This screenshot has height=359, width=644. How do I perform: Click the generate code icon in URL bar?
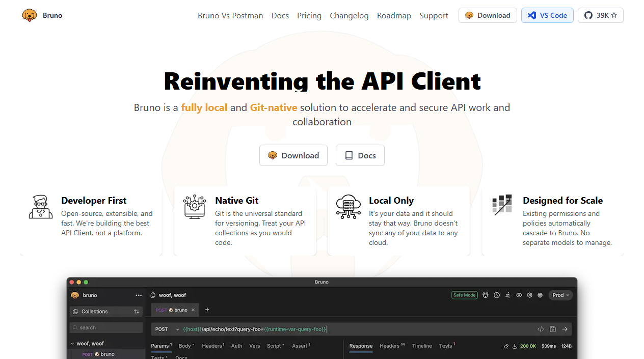(x=541, y=329)
